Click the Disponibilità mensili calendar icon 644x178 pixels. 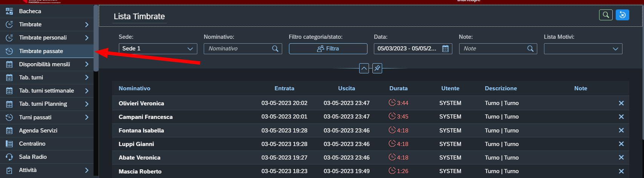pos(9,64)
